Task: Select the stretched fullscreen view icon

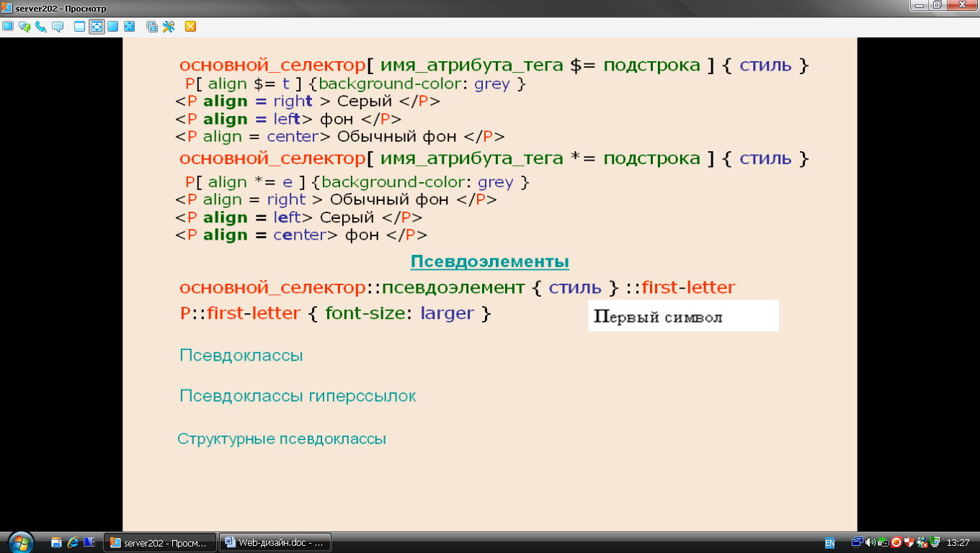Action: coord(130,27)
